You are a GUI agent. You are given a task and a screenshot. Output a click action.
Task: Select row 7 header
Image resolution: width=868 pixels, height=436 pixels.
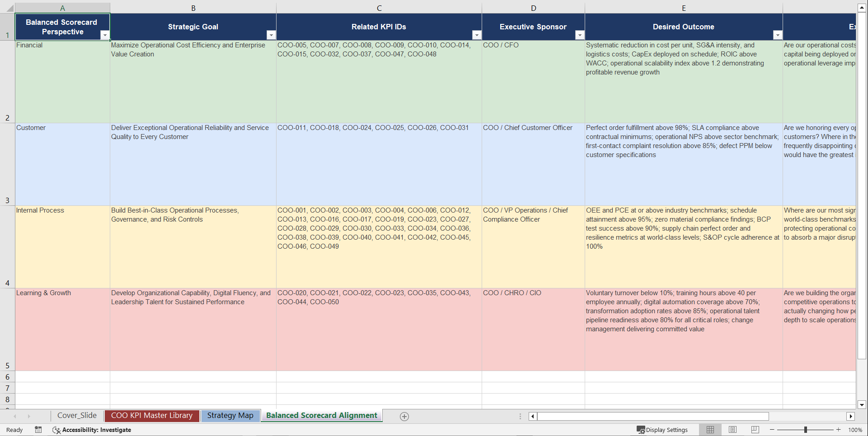click(7, 388)
